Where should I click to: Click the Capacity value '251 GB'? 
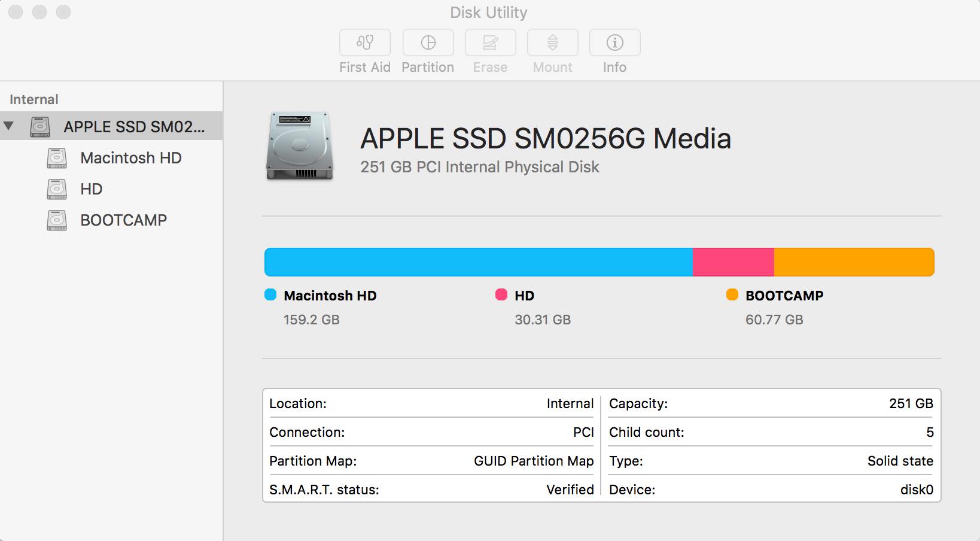(911, 403)
